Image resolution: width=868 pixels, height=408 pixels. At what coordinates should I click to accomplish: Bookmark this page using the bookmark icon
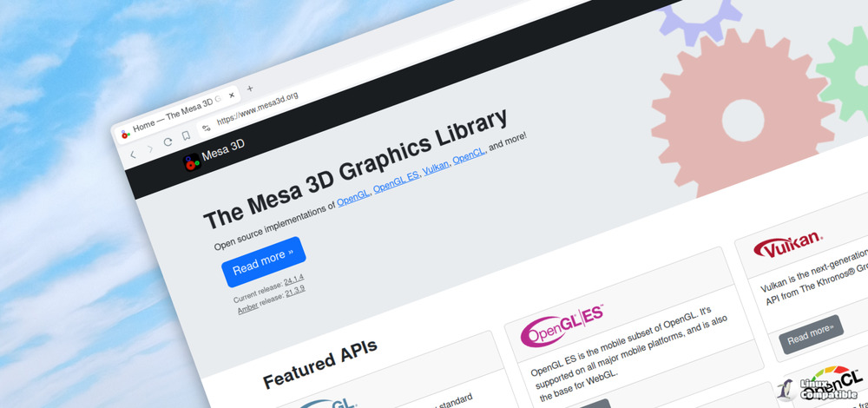(186, 136)
